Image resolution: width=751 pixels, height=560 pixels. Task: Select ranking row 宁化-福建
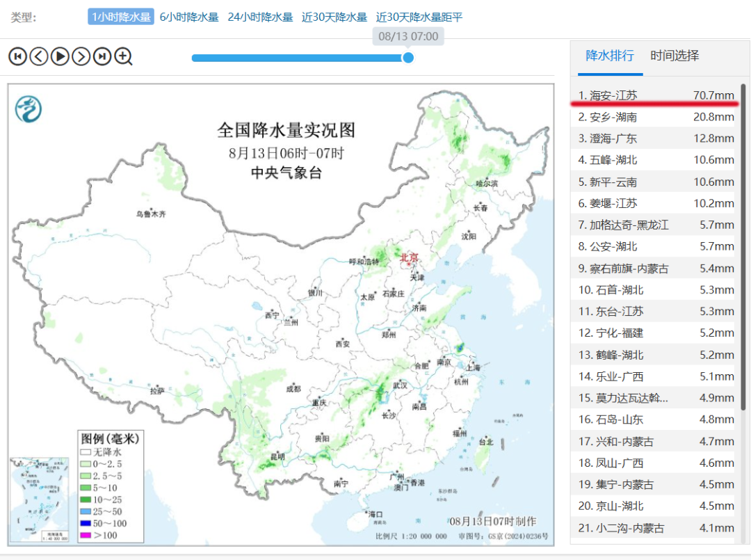click(x=653, y=333)
